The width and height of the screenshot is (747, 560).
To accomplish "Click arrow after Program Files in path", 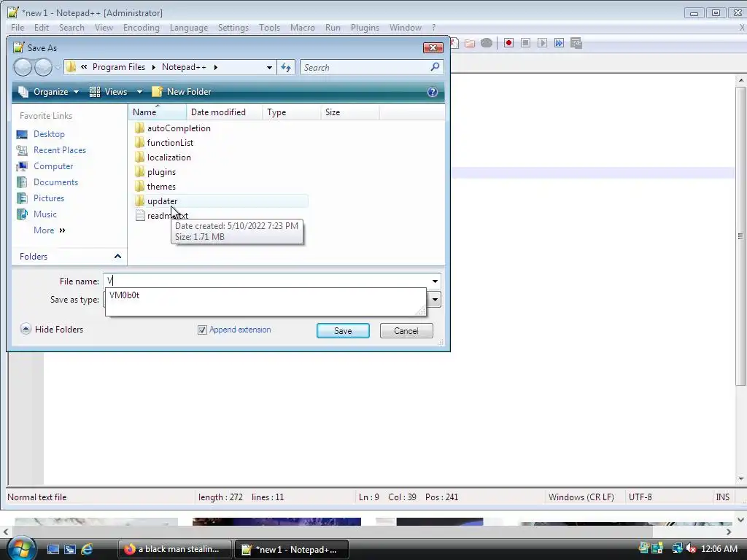I will 153,67.
